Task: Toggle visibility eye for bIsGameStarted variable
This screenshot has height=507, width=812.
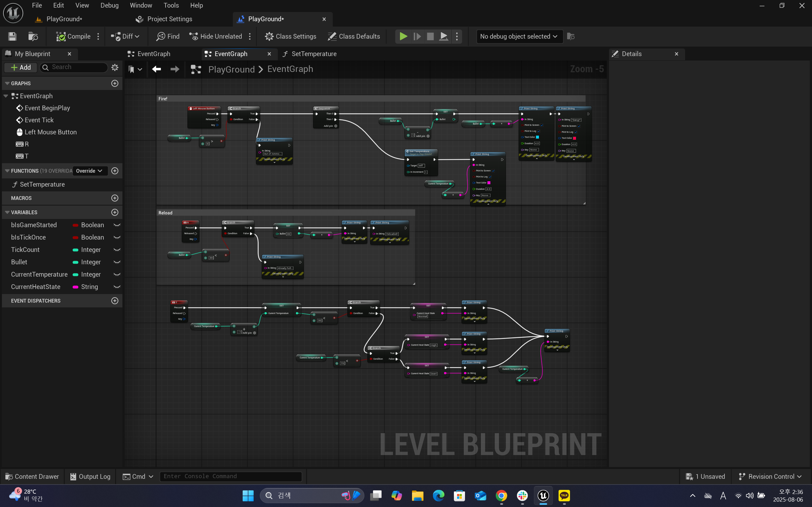Action: [x=117, y=225]
